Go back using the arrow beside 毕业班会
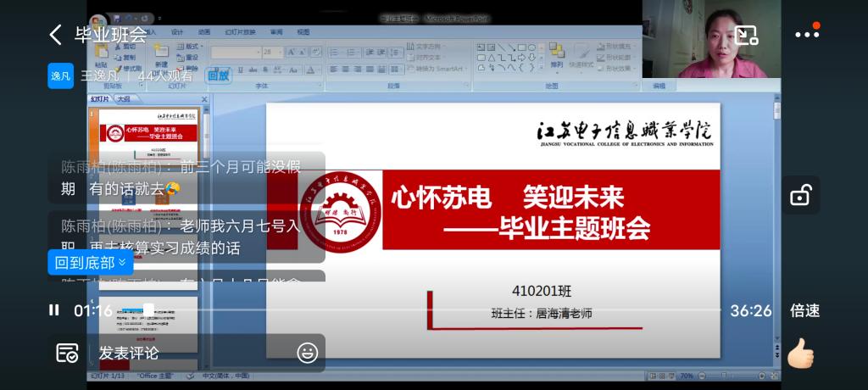 coord(55,35)
